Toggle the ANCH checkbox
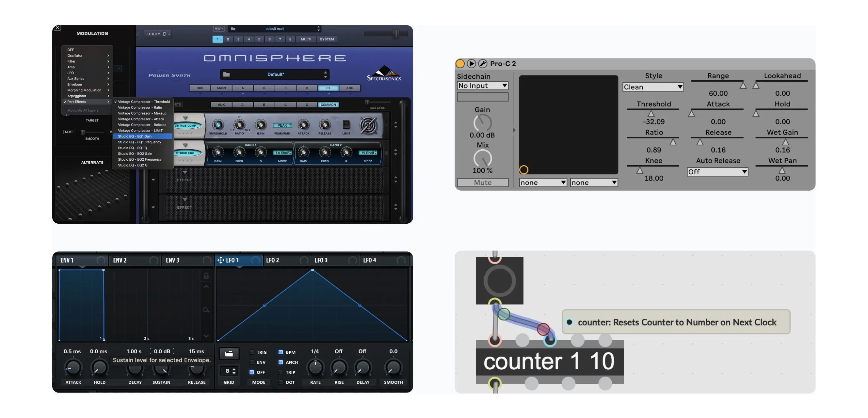This screenshot has width=868, height=418. 280,362
